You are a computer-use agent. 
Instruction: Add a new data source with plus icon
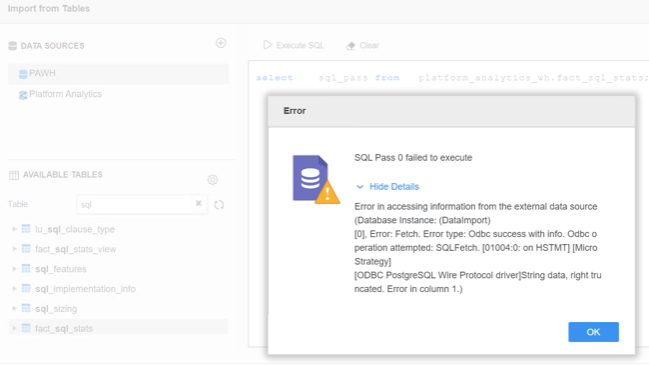click(x=221, y=43)
